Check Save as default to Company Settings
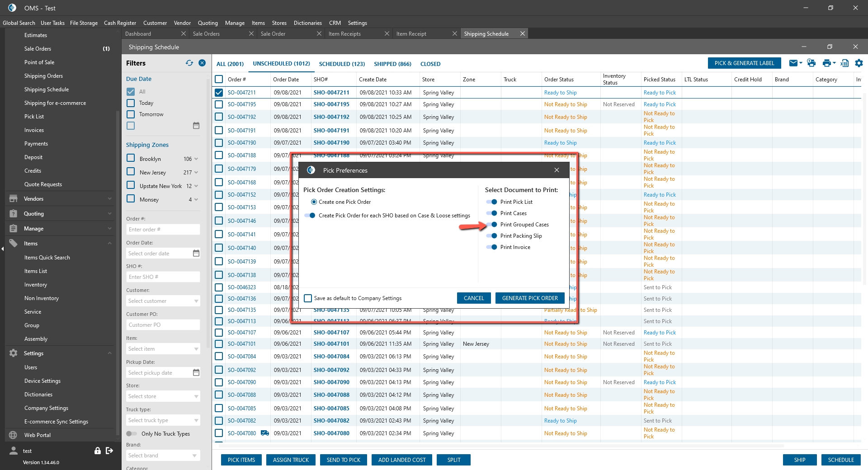Viewport: 868px width, 470px height. [x=308, y=298]
